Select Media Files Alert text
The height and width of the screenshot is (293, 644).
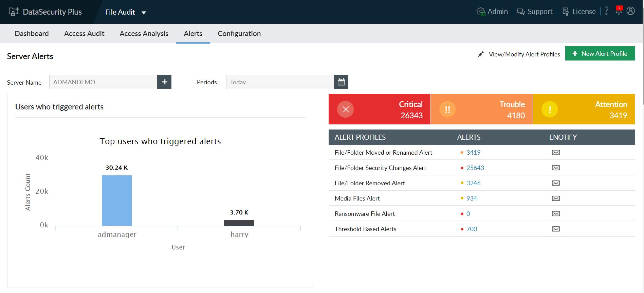(357, 198)
